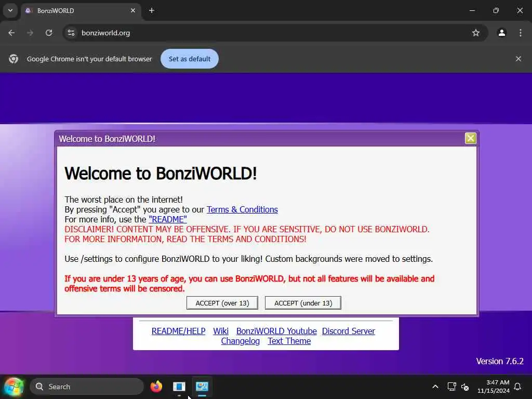Open notifications bell icon
The height and width of the screenshot is (399, 532).
pyautogui.click(x=518, y=387)
